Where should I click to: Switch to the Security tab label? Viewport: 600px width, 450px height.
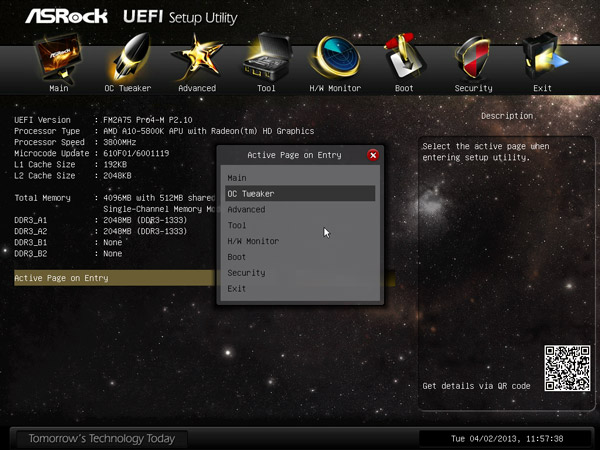pyautogui.click(x=473, y=88)
